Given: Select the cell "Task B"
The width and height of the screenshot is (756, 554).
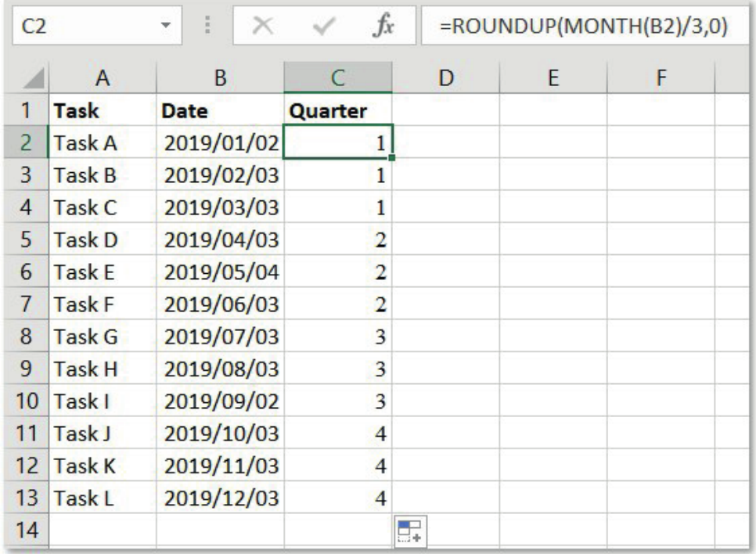Looking at the screenshot, I should 103,175.
